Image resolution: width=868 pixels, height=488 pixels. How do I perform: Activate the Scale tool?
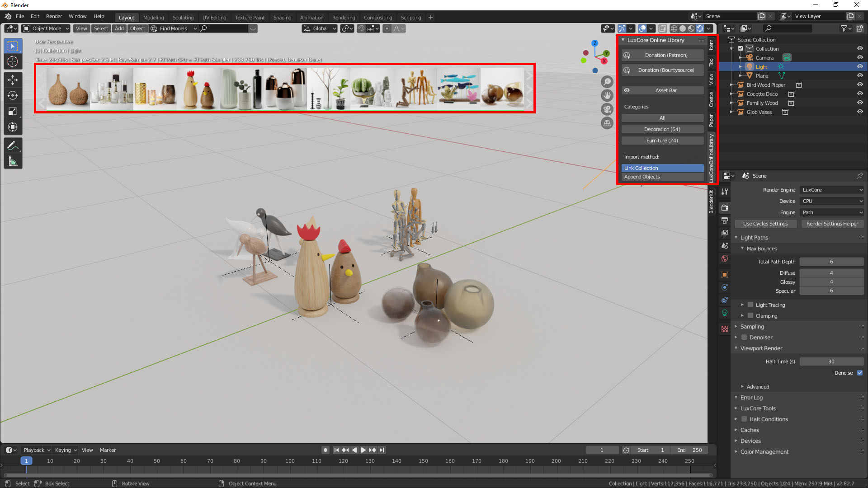tap(13, 111)
